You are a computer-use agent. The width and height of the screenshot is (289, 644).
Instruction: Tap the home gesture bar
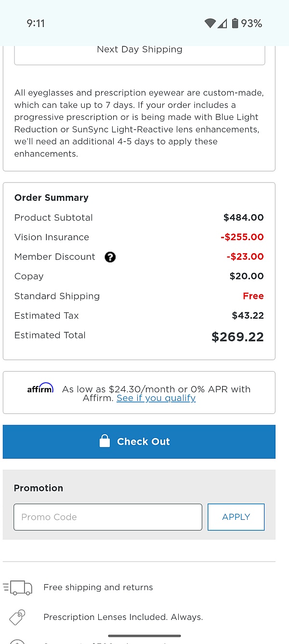[x=144, y=636]
